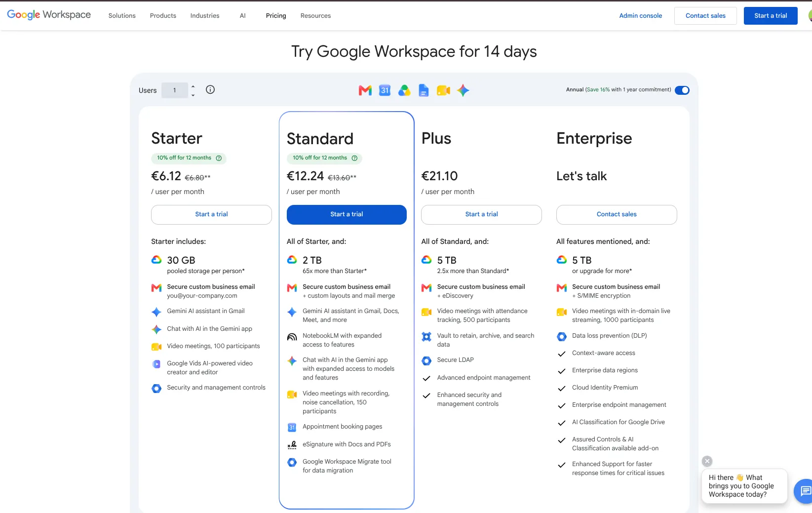The height and width of the screenshot is (513, 812).
Task: Open the AI menu
Action: [x=242, y=16]
